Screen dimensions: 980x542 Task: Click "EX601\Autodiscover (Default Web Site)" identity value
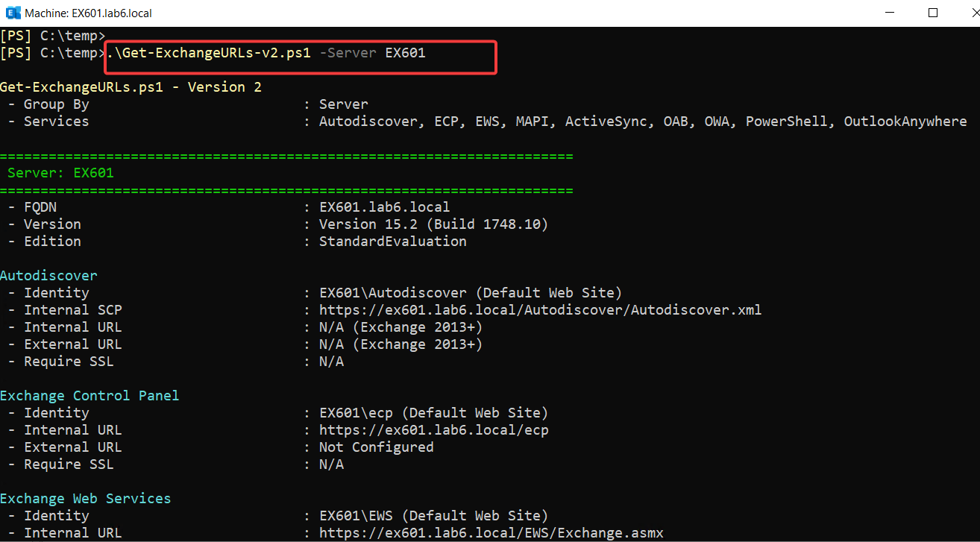471,293
